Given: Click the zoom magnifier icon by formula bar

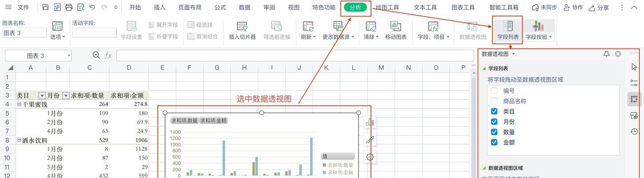Looking at the screenshot, I should point(96,55).
